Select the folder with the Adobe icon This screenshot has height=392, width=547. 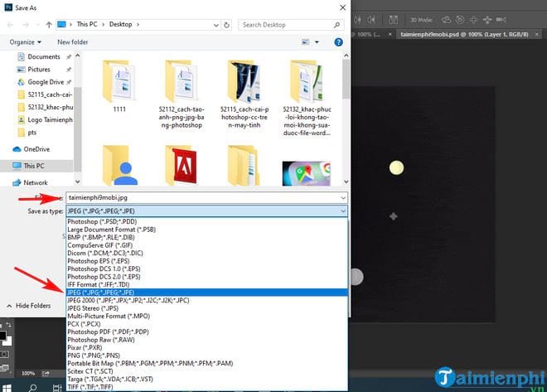click(182, 165)
